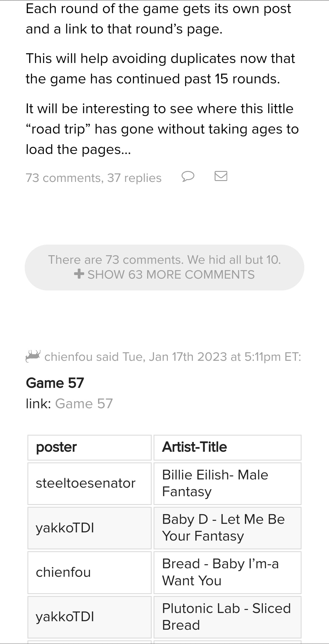Click the speech bubble comment icon

tap(188, 176)
